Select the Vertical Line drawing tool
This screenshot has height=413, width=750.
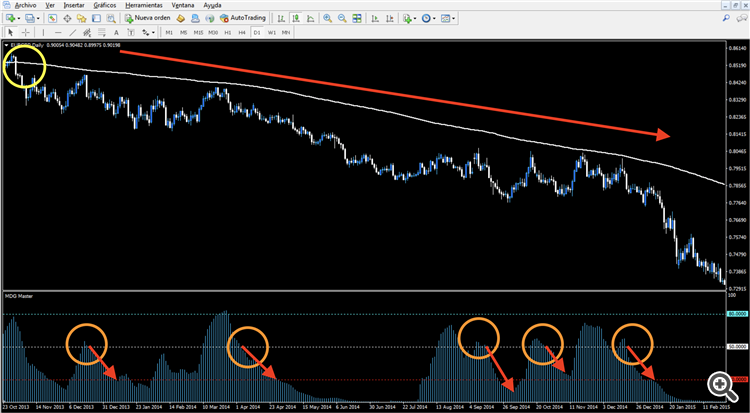click(43, 33)
